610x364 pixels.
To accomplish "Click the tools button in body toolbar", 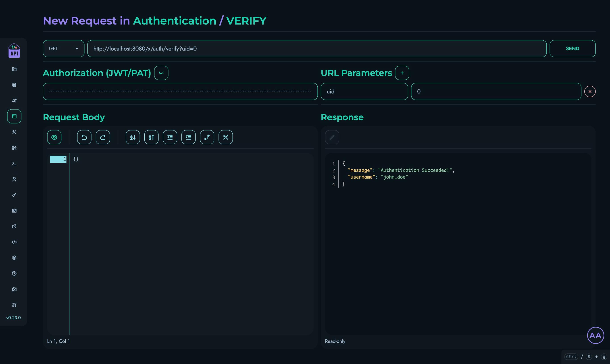I will pos(226,137).
